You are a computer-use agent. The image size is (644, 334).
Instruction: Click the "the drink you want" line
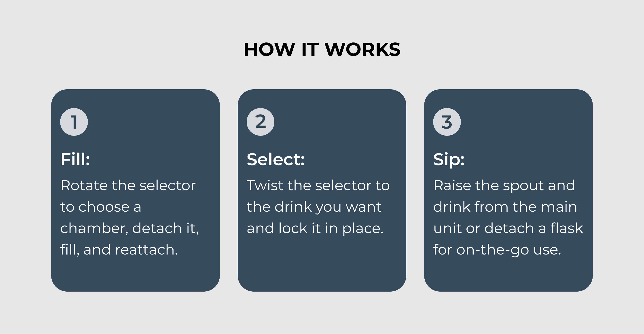pos(314,207)
